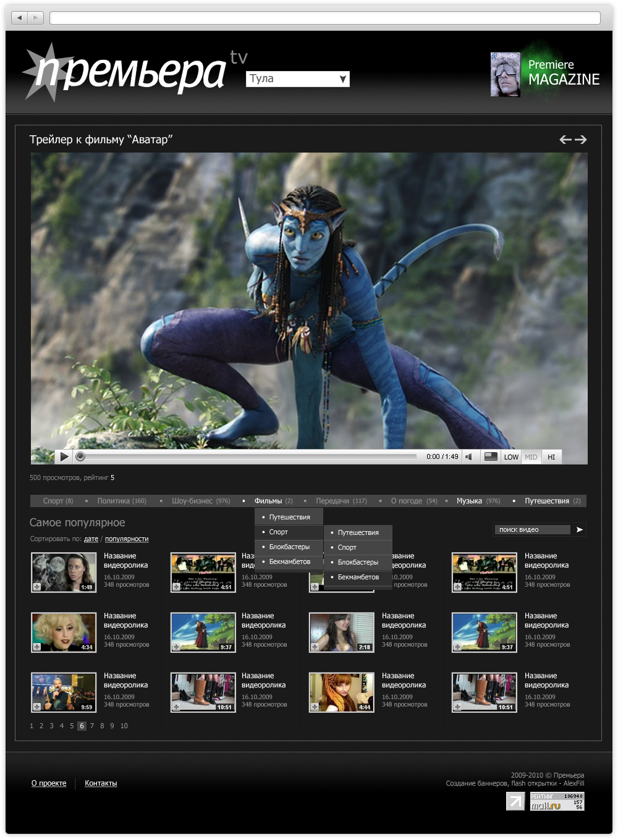Click the browser address bar
The width and height of the screenshot is (618, 840).
click(325, 17)
